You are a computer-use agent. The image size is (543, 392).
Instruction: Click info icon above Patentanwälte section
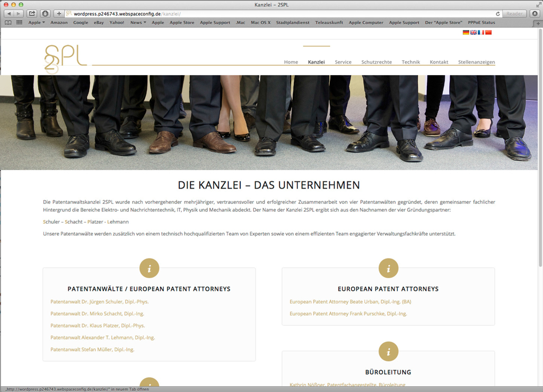[149, 268]
